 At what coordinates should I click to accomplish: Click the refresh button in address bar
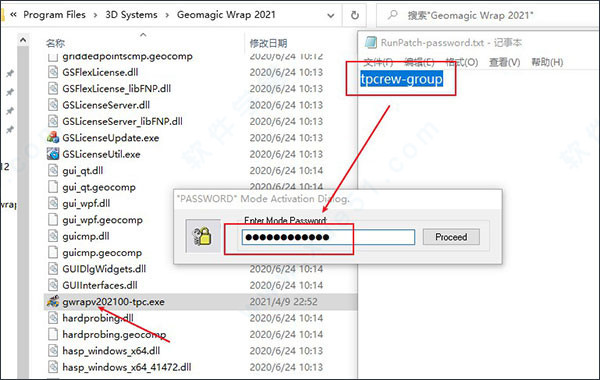tap(355, 15)
